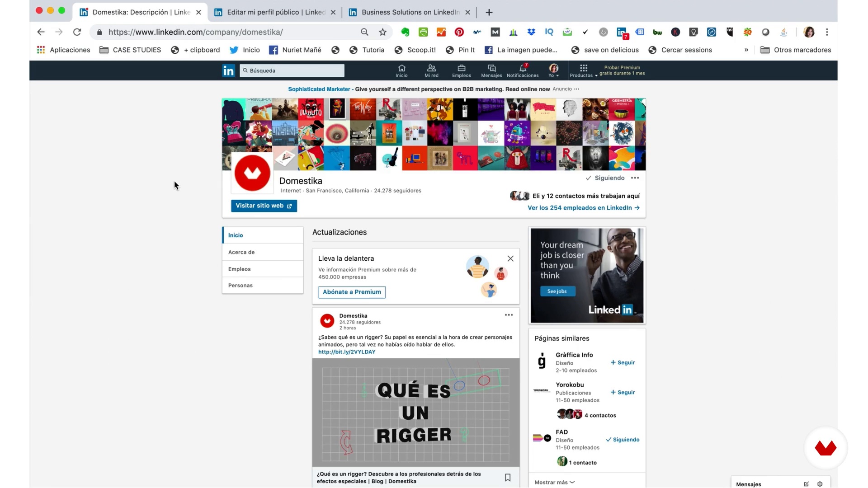Follow Gràffica Info with Seguir

coord(623,362)
